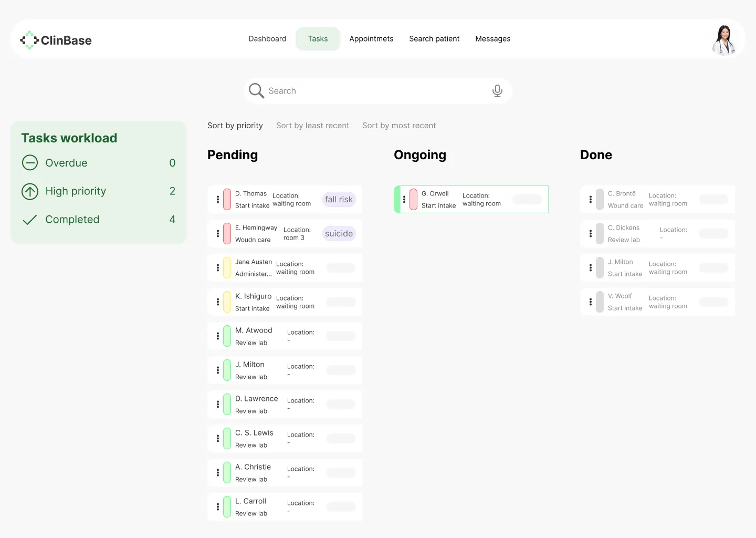Click the Completed checkmark icon
The height and width of the screenshot is (538, 756).
30,220
